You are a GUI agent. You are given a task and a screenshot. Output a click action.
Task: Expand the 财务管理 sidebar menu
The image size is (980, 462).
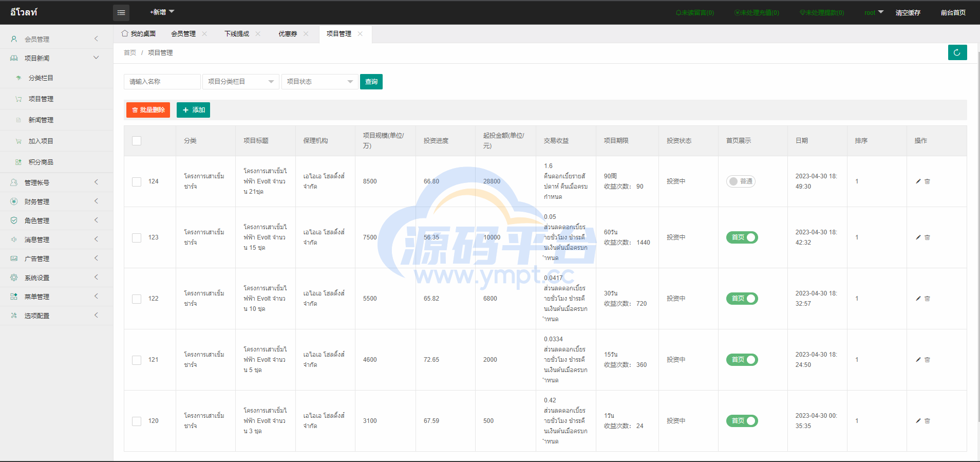point(56,201)
